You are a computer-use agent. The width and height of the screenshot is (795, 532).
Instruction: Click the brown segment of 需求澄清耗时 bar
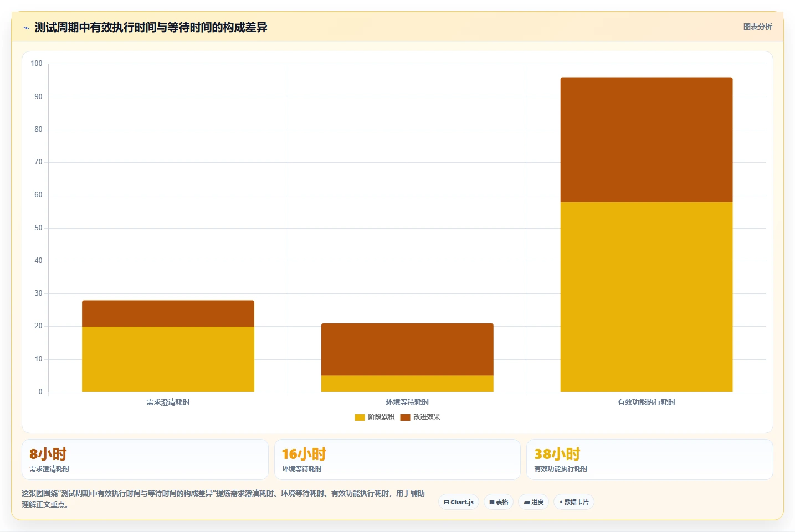click(x=168, y=313)
